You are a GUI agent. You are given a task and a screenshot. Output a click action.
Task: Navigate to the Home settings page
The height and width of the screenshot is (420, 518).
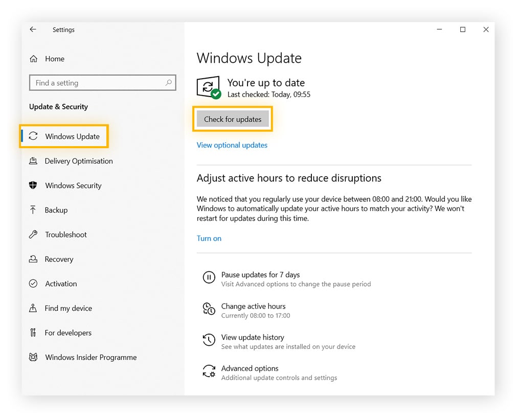pos(54,59)
